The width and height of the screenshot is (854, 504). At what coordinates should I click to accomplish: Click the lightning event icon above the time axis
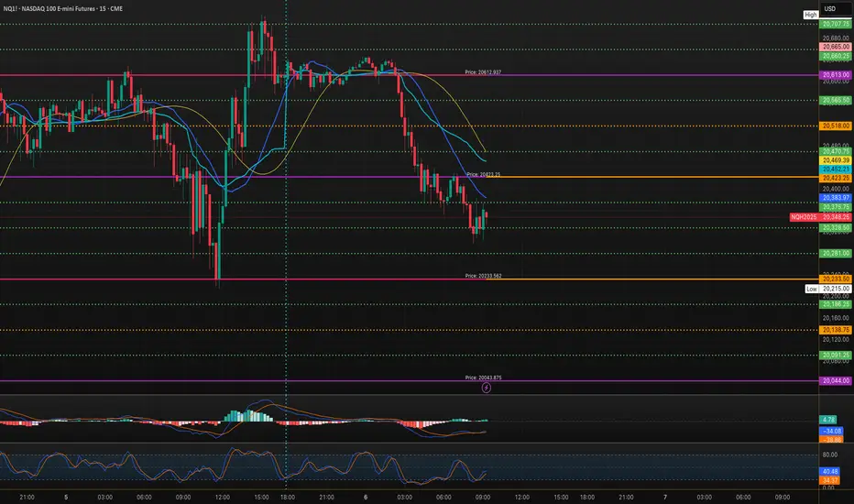tap(487, 388)
